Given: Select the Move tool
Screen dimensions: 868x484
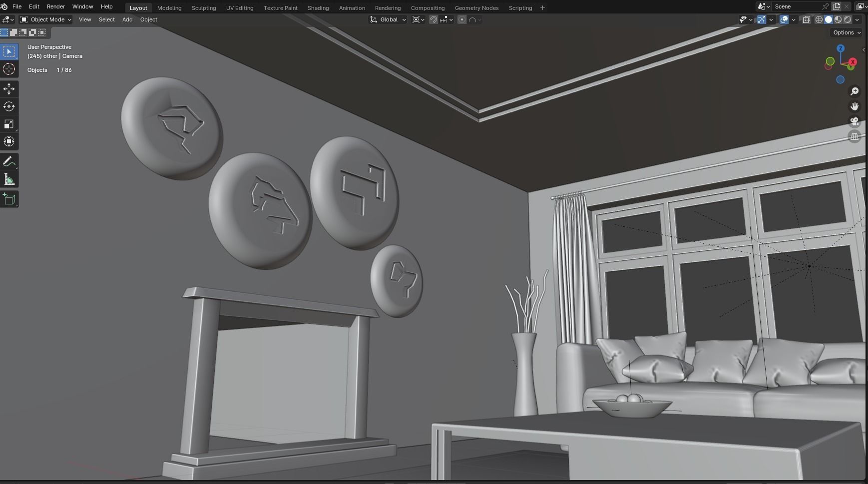Looking at the screenshot, I should click(9, 89).
